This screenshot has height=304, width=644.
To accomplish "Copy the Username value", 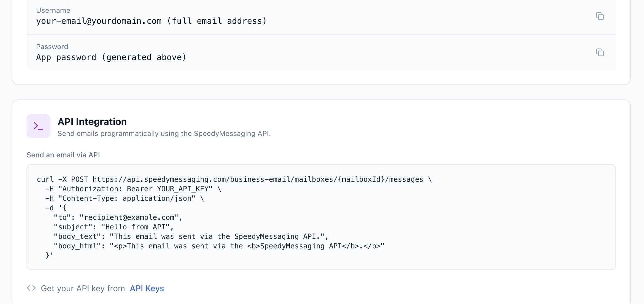I will tap(600, 16).
